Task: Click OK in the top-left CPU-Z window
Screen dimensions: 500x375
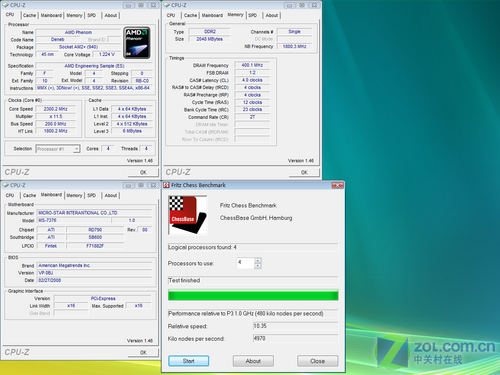Action: pos(143,172)
